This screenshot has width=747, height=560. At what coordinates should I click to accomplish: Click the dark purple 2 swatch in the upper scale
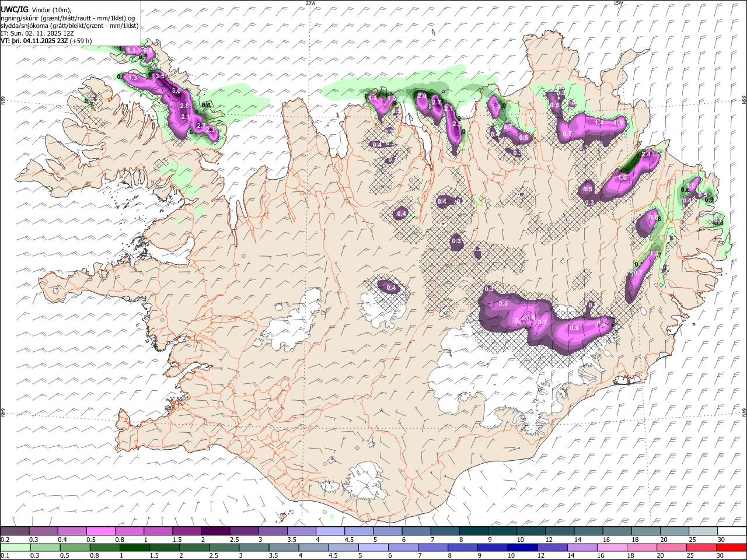215,531
